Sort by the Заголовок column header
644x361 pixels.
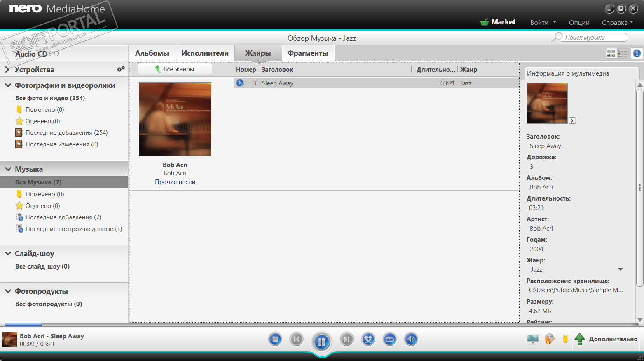click(x=277, y=70)
